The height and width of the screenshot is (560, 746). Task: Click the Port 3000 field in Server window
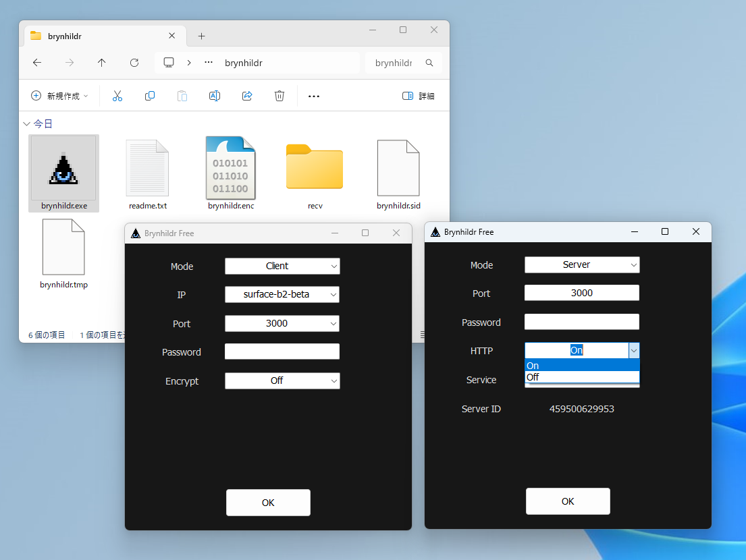pyautogui.click(x=582, y=293)
